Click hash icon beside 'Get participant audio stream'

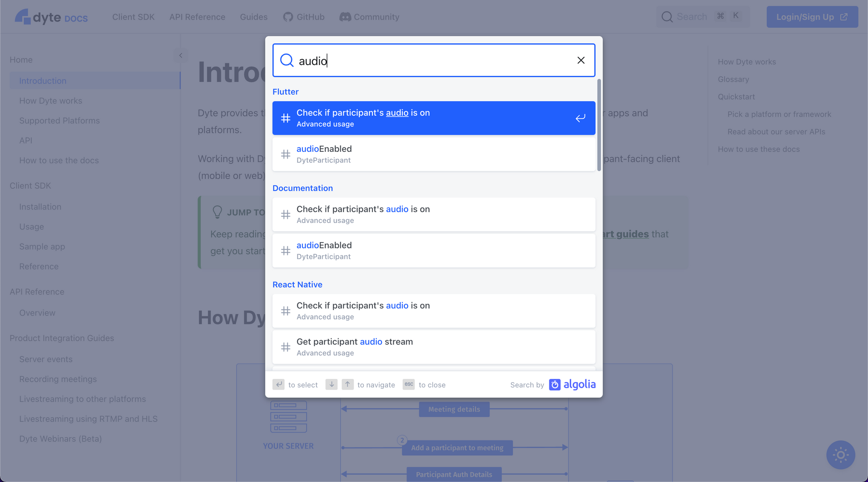(x=286, y=347)
